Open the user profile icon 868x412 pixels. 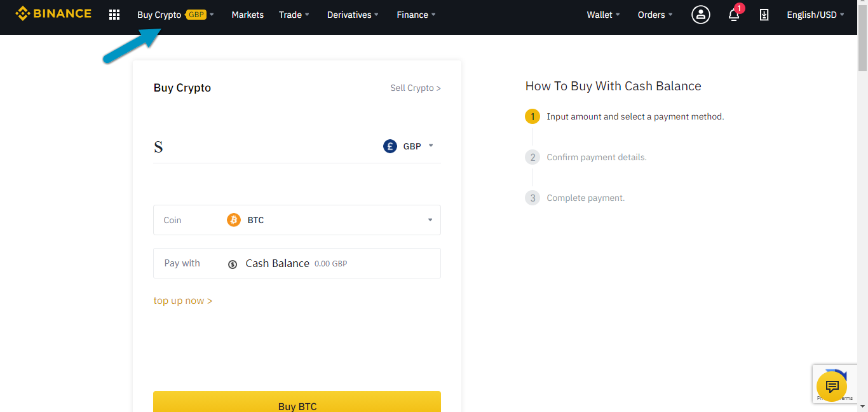pos(700,15)
